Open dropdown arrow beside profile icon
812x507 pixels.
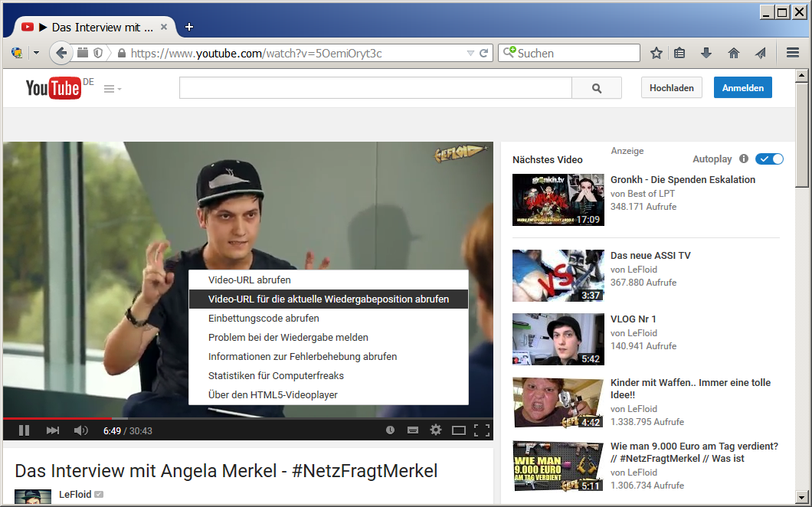tap(36, 53)
